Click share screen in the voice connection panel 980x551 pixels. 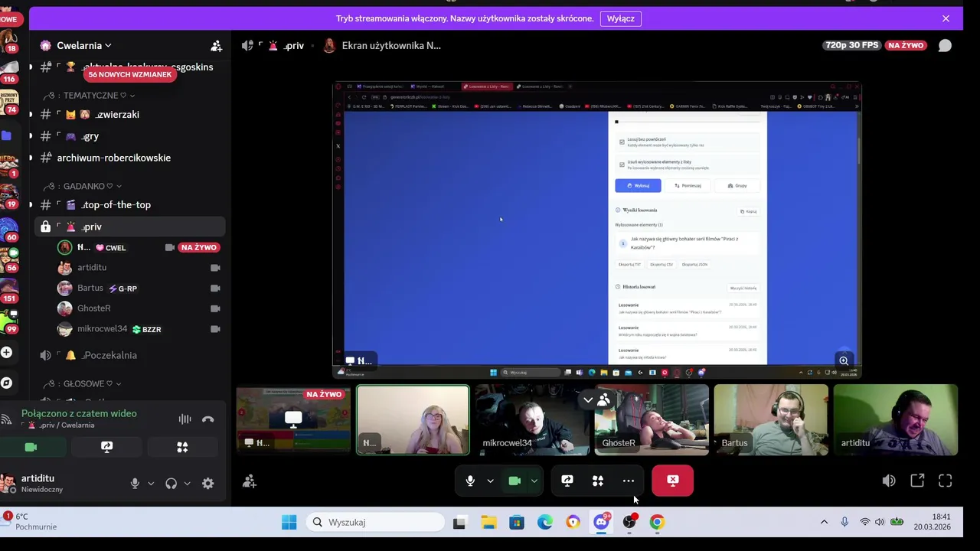pyautogui.click(x=106, y=447)
